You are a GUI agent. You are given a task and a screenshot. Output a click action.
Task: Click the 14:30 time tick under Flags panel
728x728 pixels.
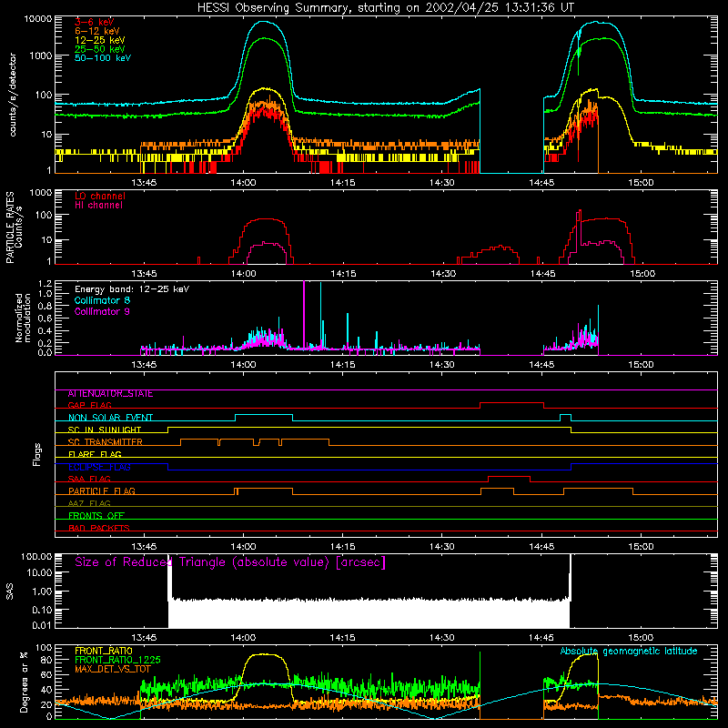[442, 547]
